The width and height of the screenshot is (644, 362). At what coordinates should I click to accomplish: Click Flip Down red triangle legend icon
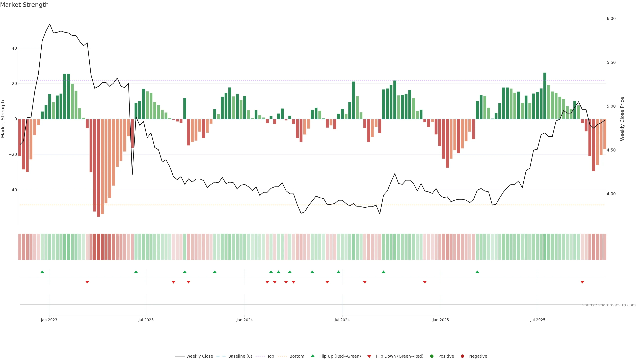pyautogui.click(x=369, y=356)
